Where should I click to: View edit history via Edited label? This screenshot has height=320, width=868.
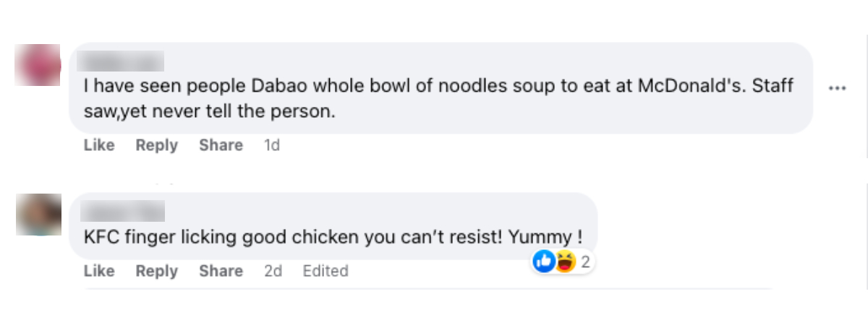point(325,271)
